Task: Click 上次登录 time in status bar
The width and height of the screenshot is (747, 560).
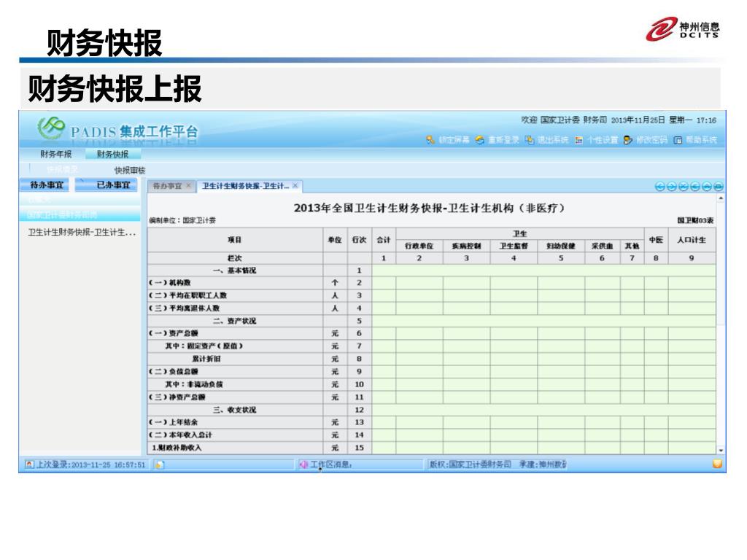Action: coord(91,464)
